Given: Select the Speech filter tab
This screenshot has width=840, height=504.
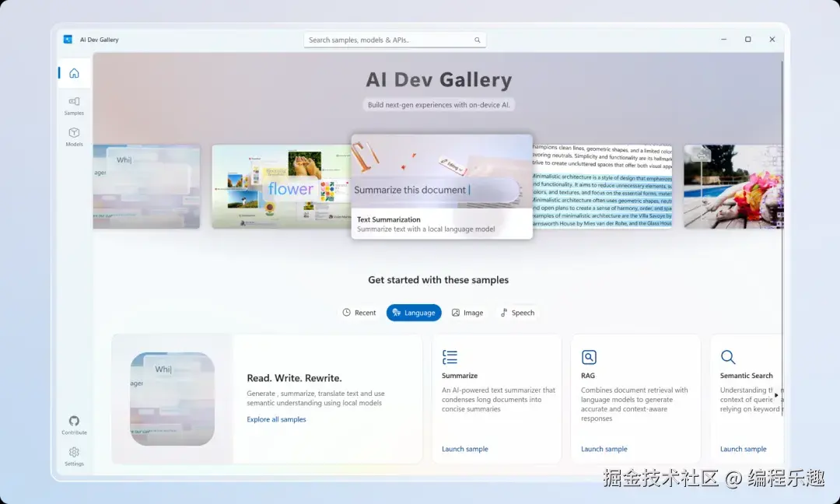Looking at the screenshot, I should (517, 313).
